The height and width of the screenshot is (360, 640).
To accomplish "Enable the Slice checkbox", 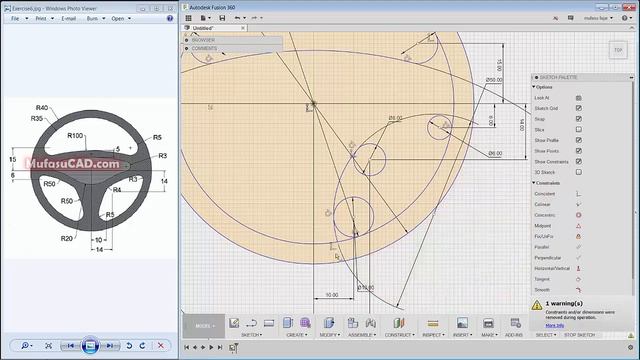I will point(578,129).
